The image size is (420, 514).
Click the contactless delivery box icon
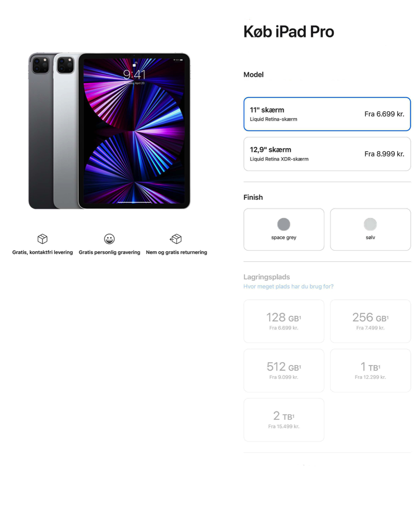click(42, 239)
